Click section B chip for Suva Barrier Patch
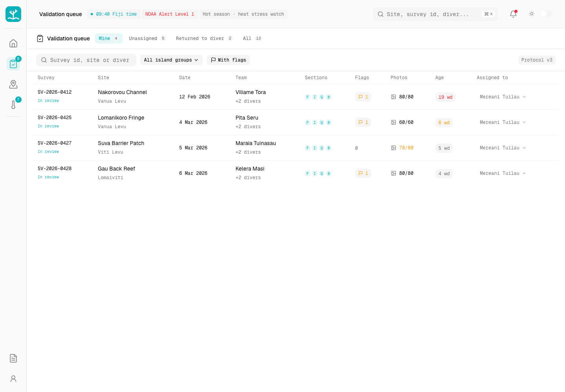Screen dimensions: 565x392 pyautogui.click(x=329, y=148)
